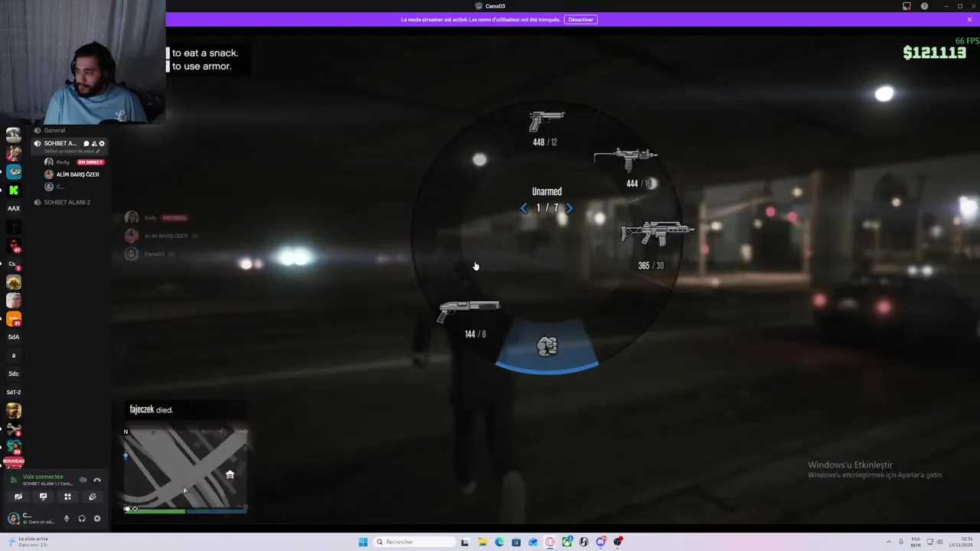Show hidden system tray icons
The image size is (980, 551).
[x=887, y=542]
